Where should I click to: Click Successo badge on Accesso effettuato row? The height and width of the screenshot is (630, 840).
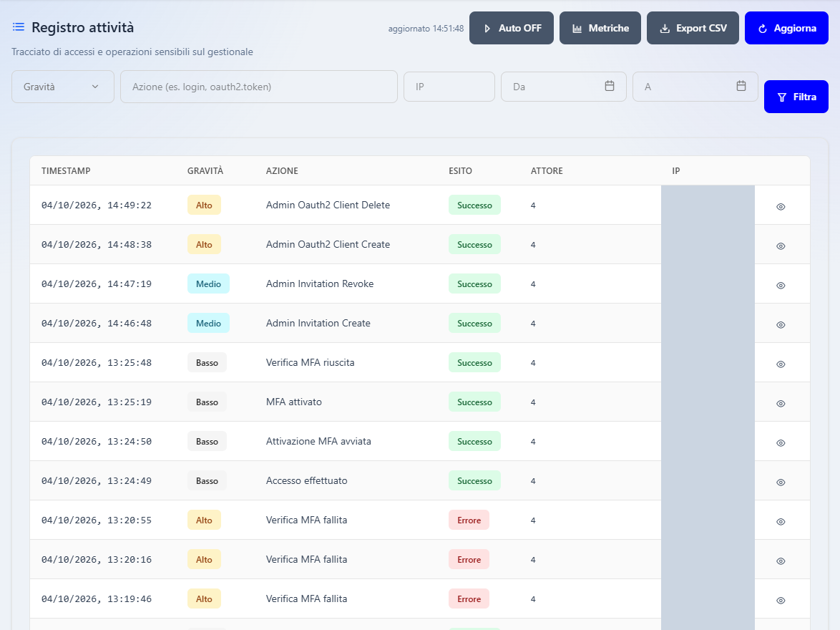click(474, 481)
